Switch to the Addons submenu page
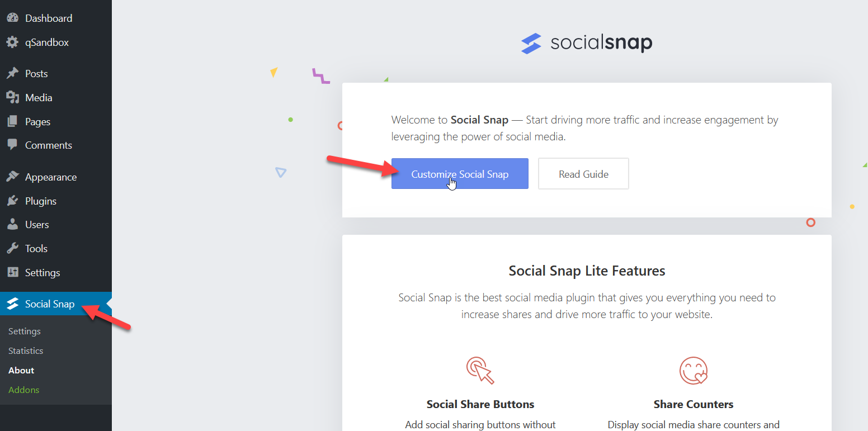Viewport: 868px width, 431px height. [23, 390]
